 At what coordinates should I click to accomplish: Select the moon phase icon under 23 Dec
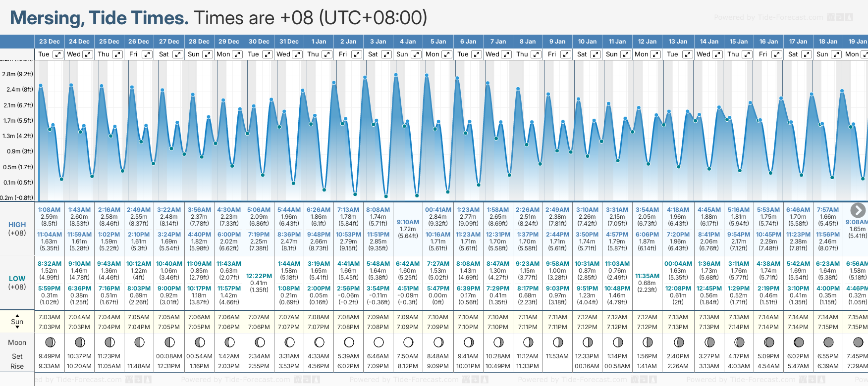(x=50, y=342)
